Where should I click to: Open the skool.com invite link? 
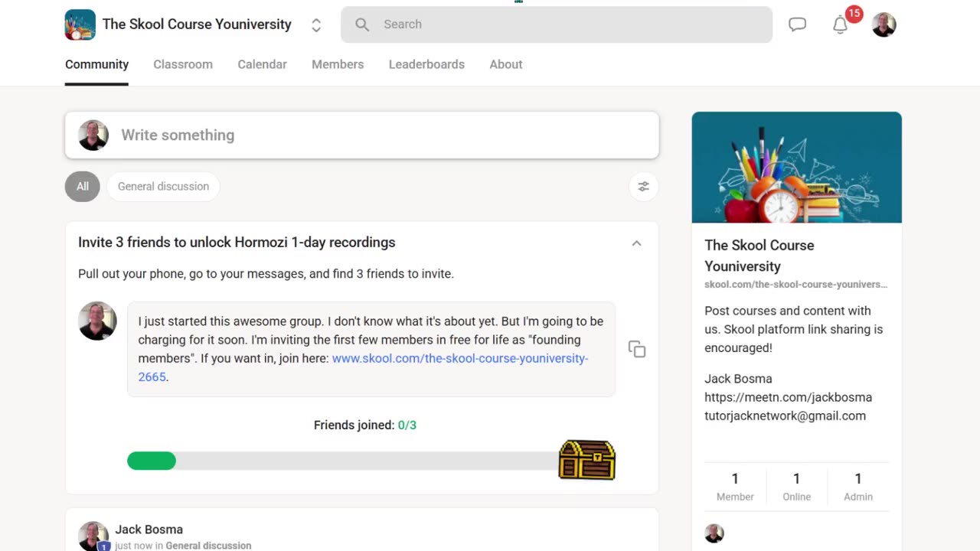tap(364, 367)
